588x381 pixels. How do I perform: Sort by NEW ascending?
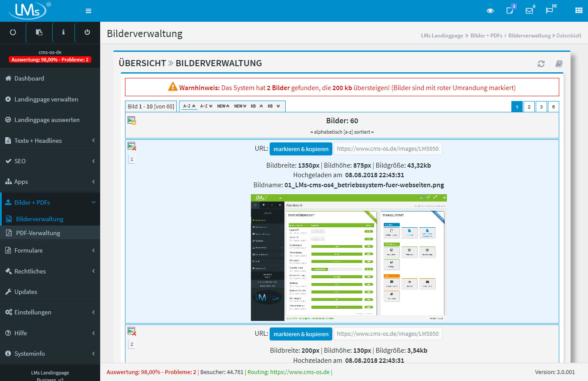click(223, 106)
